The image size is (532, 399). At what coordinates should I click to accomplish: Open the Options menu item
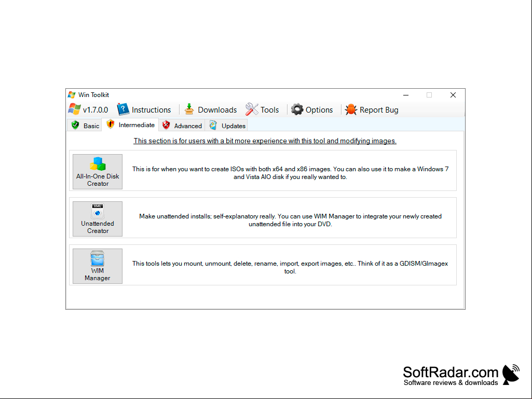319,110
